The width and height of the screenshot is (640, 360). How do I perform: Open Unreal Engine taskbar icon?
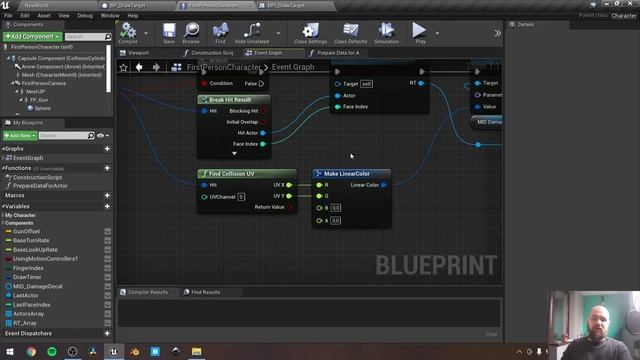113,351
